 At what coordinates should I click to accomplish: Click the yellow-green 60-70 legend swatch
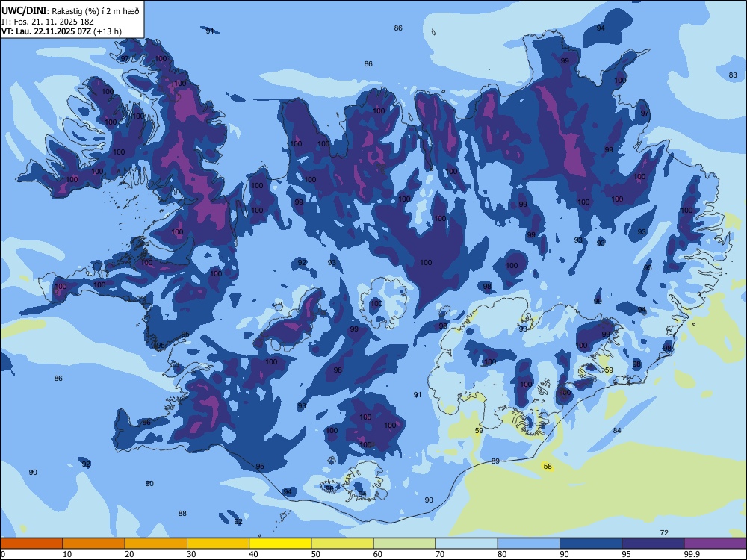pyautogui.click(x=404, y=544)
